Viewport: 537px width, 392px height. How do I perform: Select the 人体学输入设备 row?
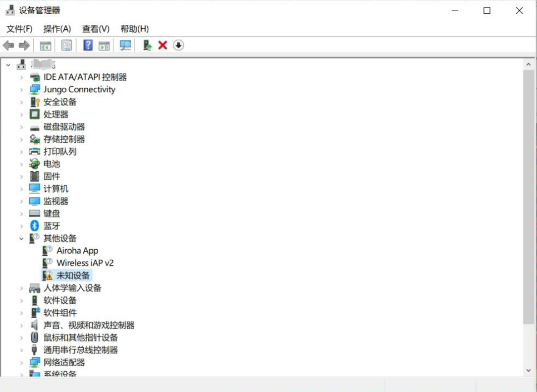pos(72,288)
